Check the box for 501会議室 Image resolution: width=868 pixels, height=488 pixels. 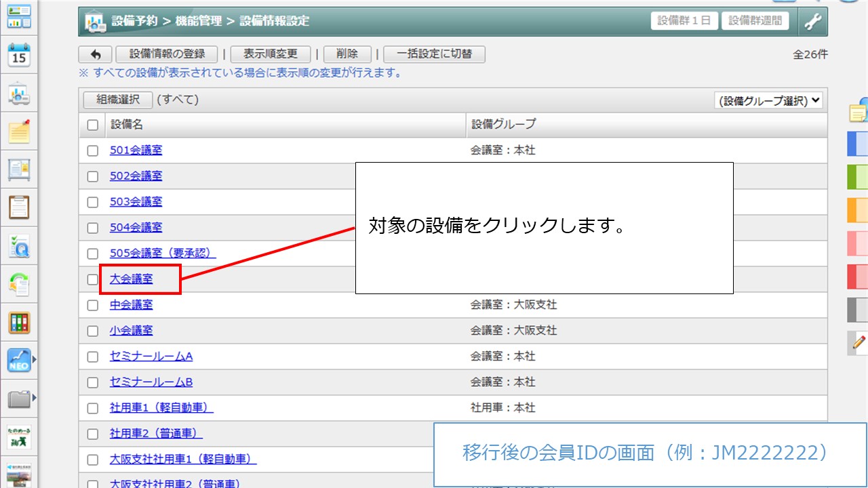tap(93, 150)
